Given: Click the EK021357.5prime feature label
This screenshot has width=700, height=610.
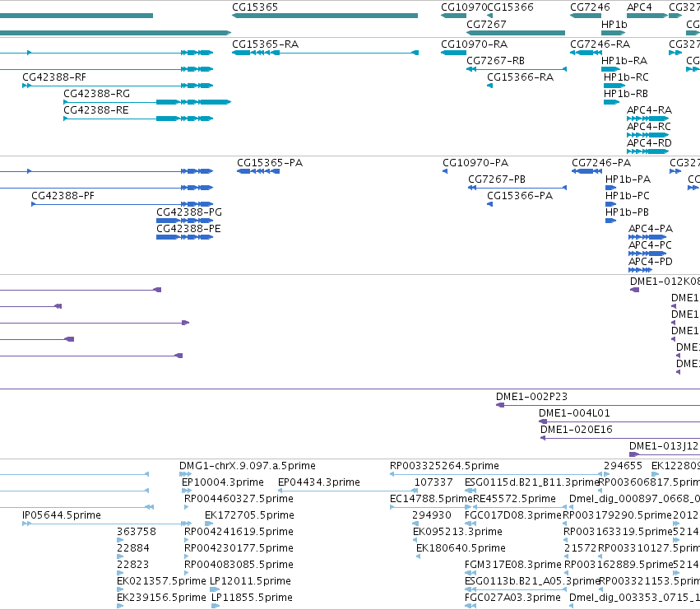Looking at the screenshot, I should point(161,581).
